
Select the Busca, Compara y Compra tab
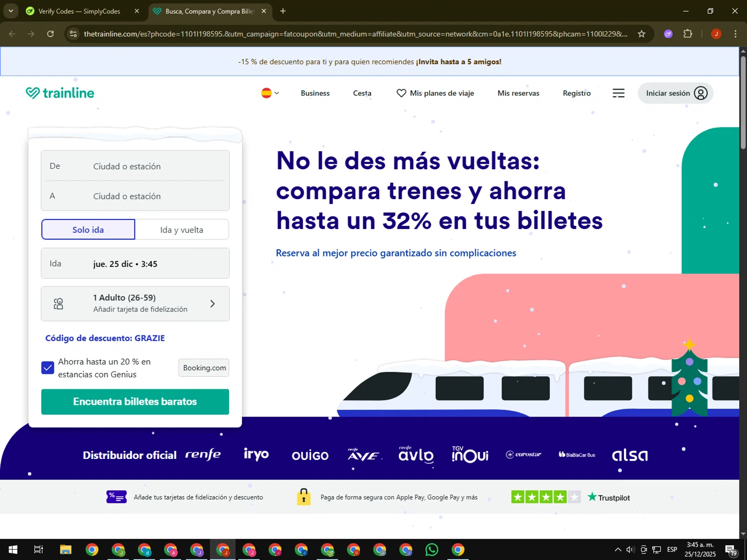(209, 11)
